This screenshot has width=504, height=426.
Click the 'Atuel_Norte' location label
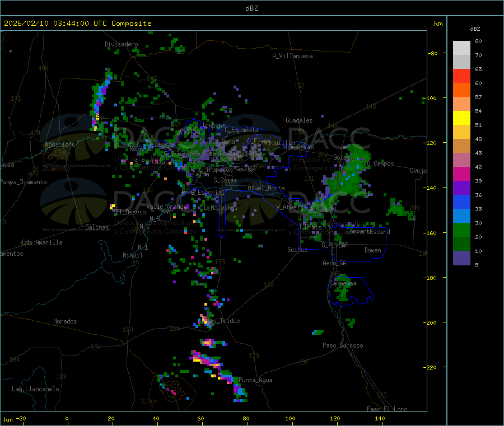point(266,188)
